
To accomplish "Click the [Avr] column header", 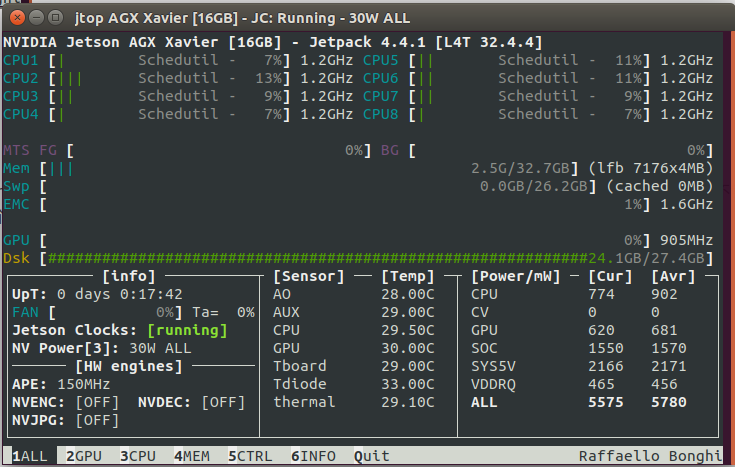I will coord(674,276).
